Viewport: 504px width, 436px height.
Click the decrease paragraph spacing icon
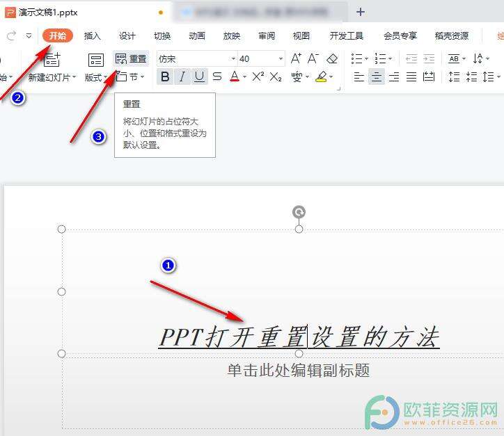(471, 76)
